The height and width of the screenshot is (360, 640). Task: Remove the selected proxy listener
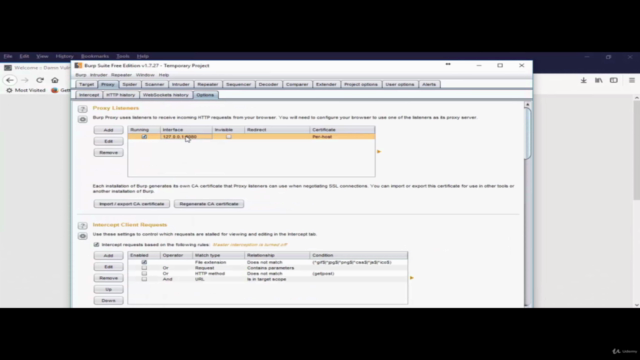click(108, 153)
